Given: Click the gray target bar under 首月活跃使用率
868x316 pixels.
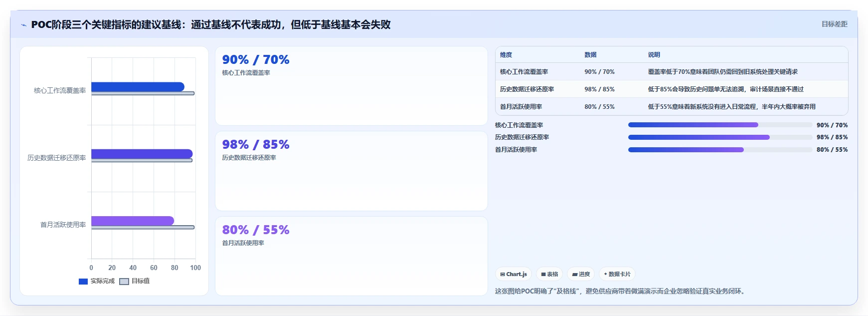Looking at the screenshot, I should point(143,228).
